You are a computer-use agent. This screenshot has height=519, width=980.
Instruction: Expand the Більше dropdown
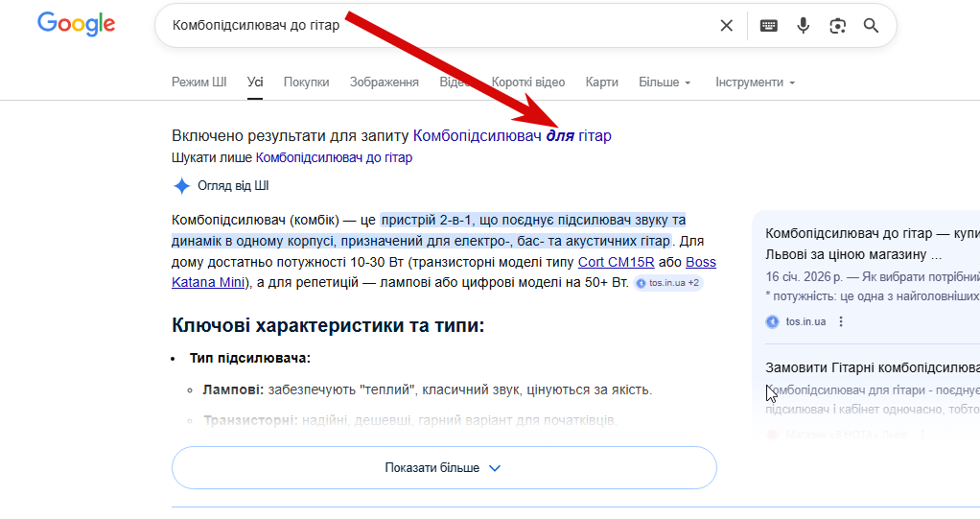coord(665,82)
